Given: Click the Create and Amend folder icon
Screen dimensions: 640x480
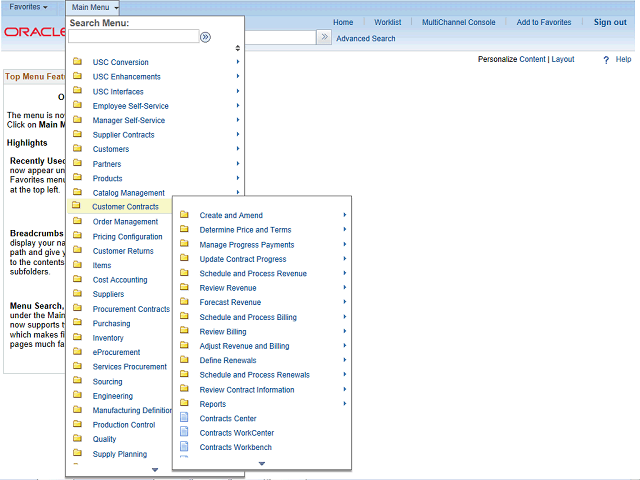Looking at the screenshot, I should coord(184,215).
